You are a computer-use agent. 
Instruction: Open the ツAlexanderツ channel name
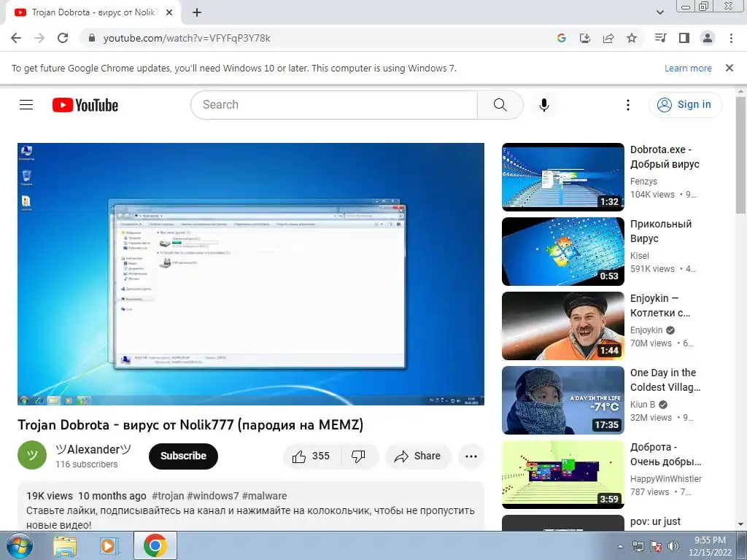(x=93, y=449)
